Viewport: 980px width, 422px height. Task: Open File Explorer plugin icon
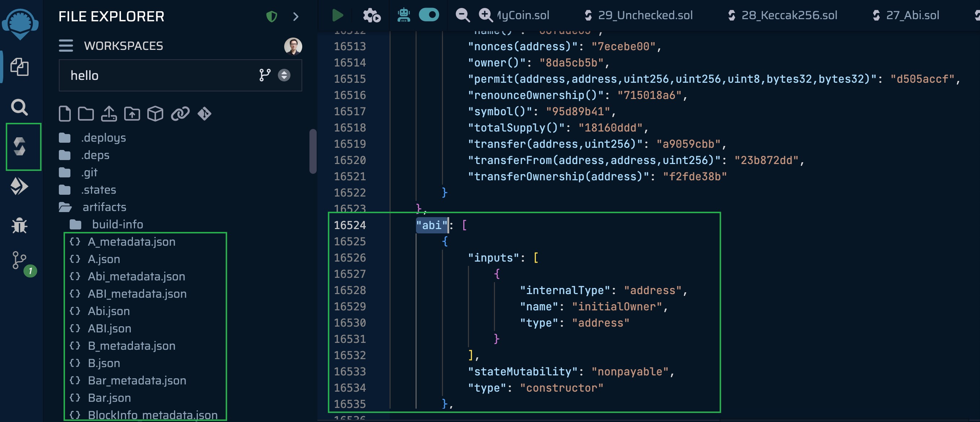[19, 67]
